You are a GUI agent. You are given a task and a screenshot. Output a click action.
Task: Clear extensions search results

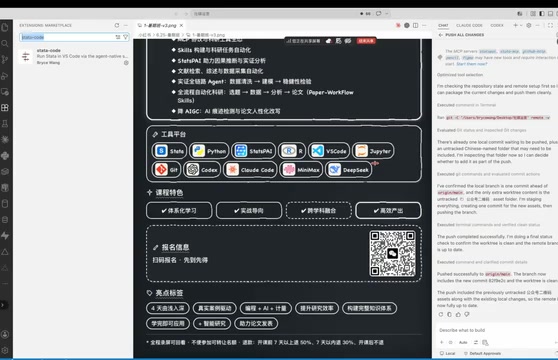click(118, 37)
